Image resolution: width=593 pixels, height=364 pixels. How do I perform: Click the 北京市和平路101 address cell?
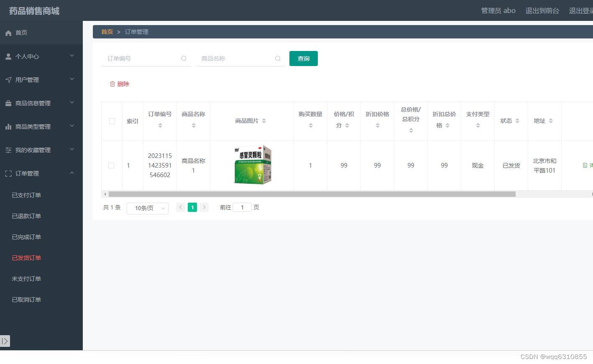point(544,165)
